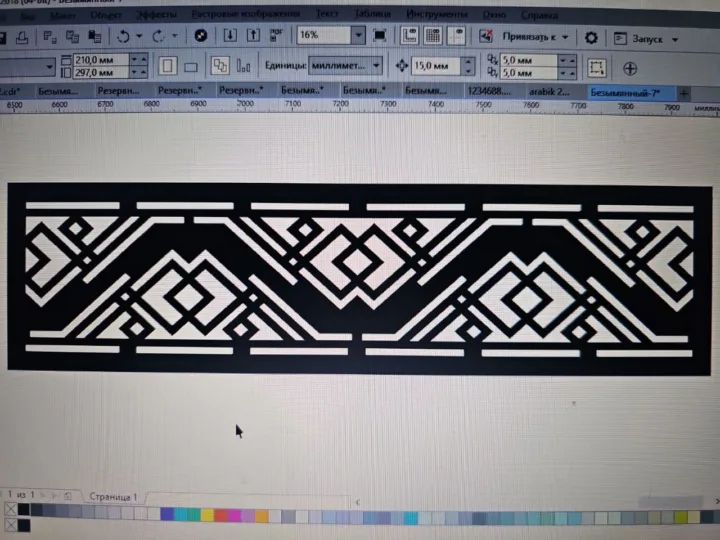Image resolution: width=720 pixels, height=540 pixels.
Task: Expand the Undo history dropdown arrow
Action: pos(139,36)
